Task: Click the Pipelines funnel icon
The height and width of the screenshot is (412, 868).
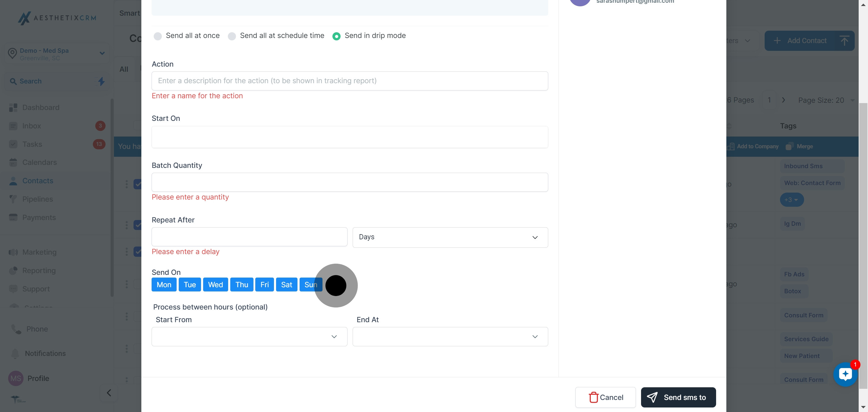Action: [13, 199]
